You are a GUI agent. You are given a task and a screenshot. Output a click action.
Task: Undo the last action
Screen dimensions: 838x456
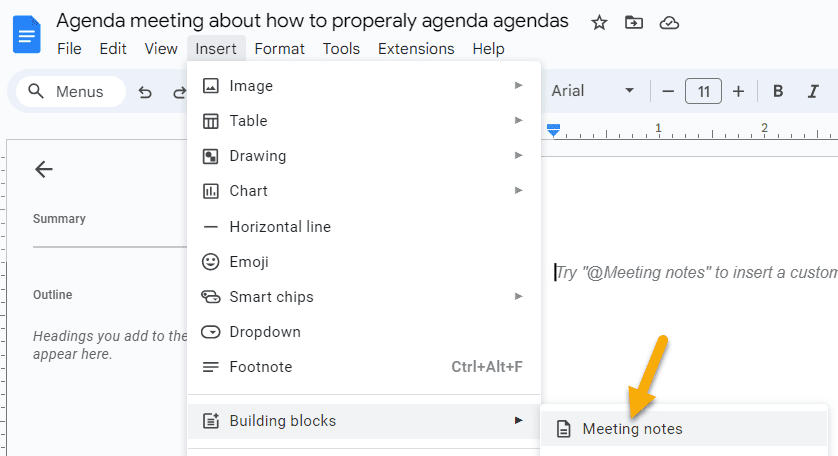click(x=145, y=92)
